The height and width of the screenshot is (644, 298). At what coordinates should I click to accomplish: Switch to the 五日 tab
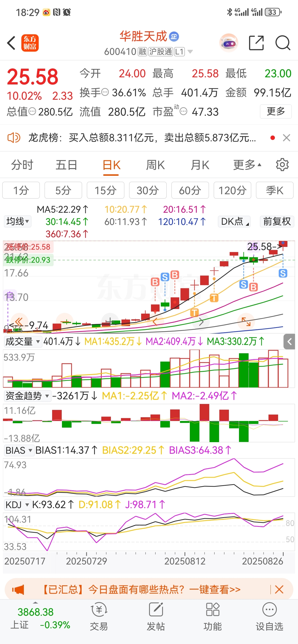tap(66, 165)
